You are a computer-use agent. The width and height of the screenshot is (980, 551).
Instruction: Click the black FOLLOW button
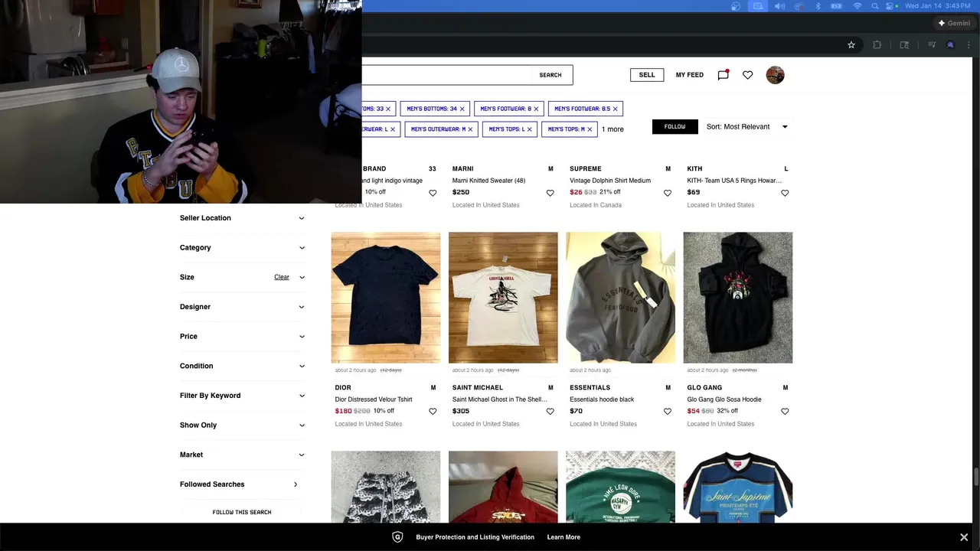(x=675, y=127)
